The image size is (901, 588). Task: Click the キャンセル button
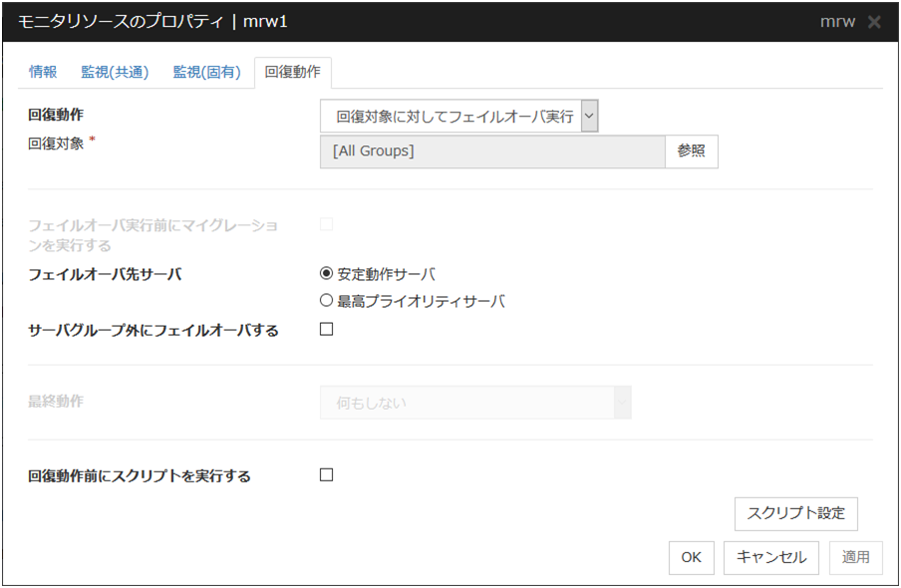tap(771, 557)
